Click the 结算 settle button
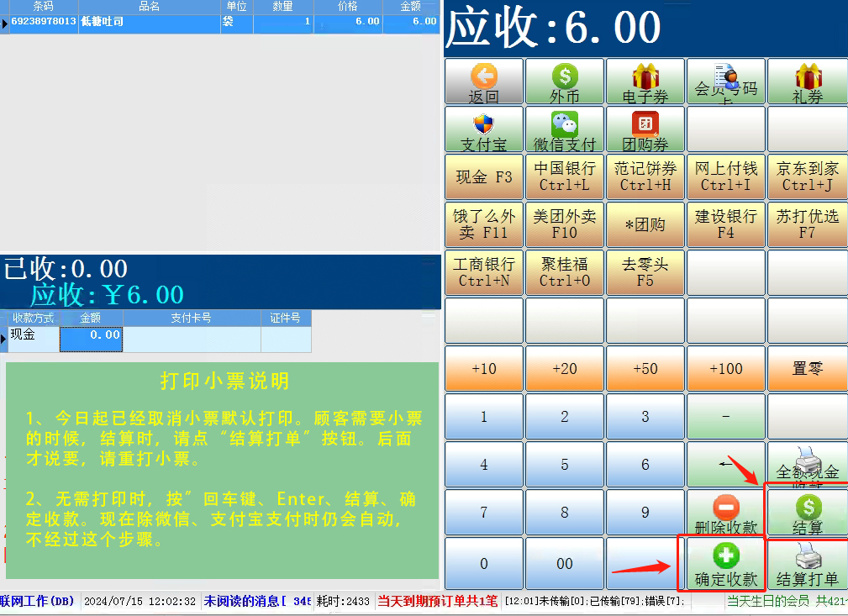Viewport: 848px width, 616px height. 807,513
